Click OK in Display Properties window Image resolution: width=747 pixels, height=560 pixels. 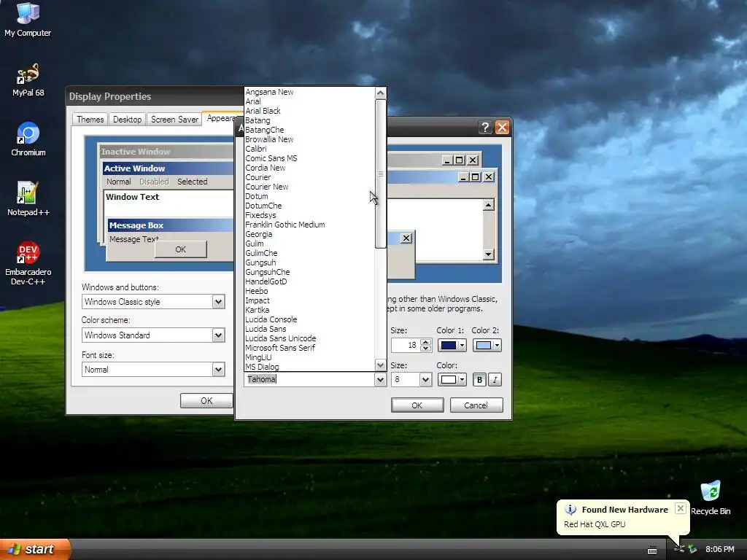[206, 401]
